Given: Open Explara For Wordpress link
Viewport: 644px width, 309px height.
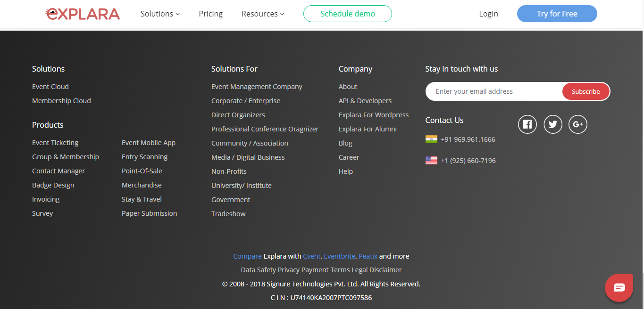Looking at the screenshot, I should click(x=374, y=115).
